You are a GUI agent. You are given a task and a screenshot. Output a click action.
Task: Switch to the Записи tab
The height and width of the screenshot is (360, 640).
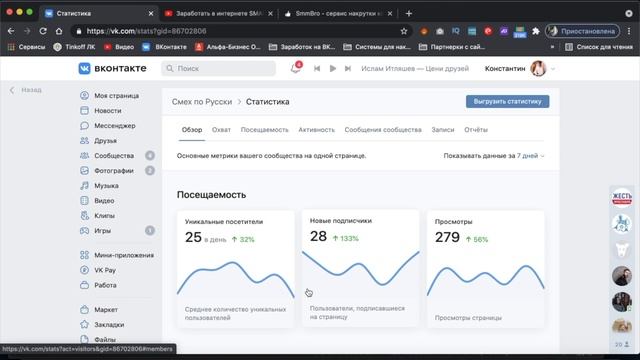tap(443, 130)
